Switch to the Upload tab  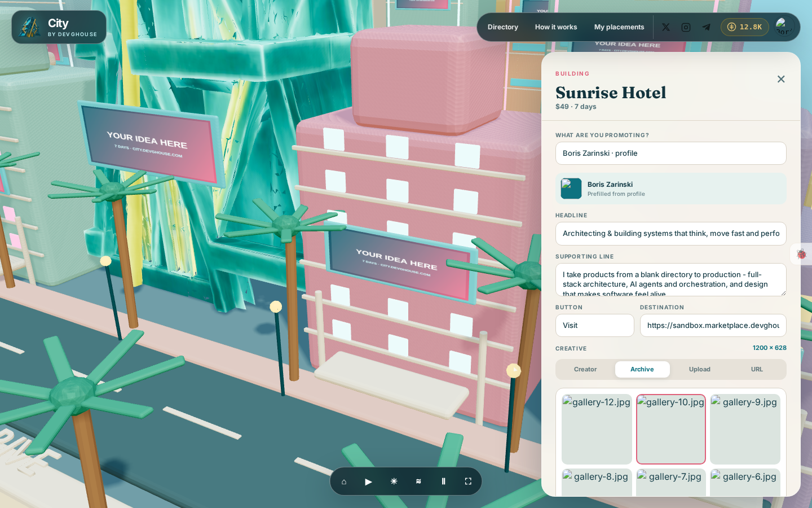click(700, 369)
